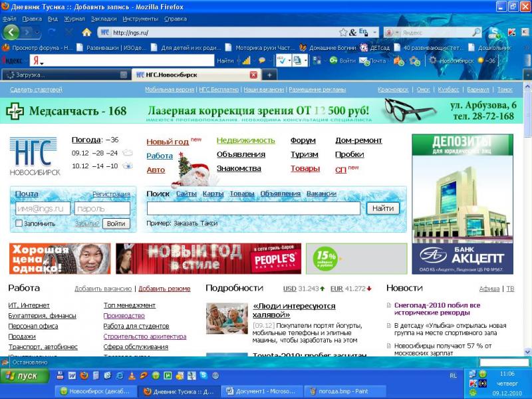Open the back/forward history dropdown arrow
Screen dimensions: 532x399
tap(37, 33)
